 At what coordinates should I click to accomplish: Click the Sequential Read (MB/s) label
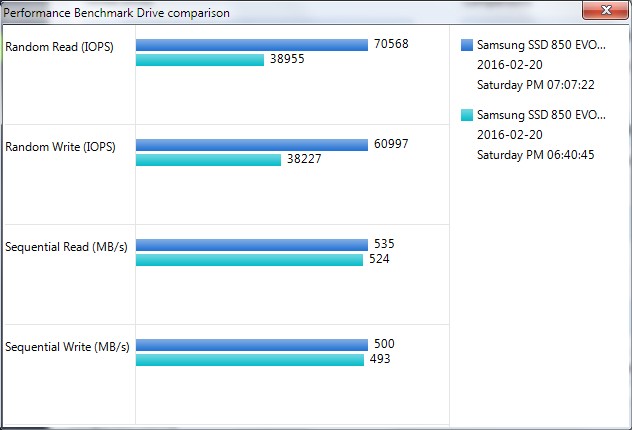coord(66,247)
